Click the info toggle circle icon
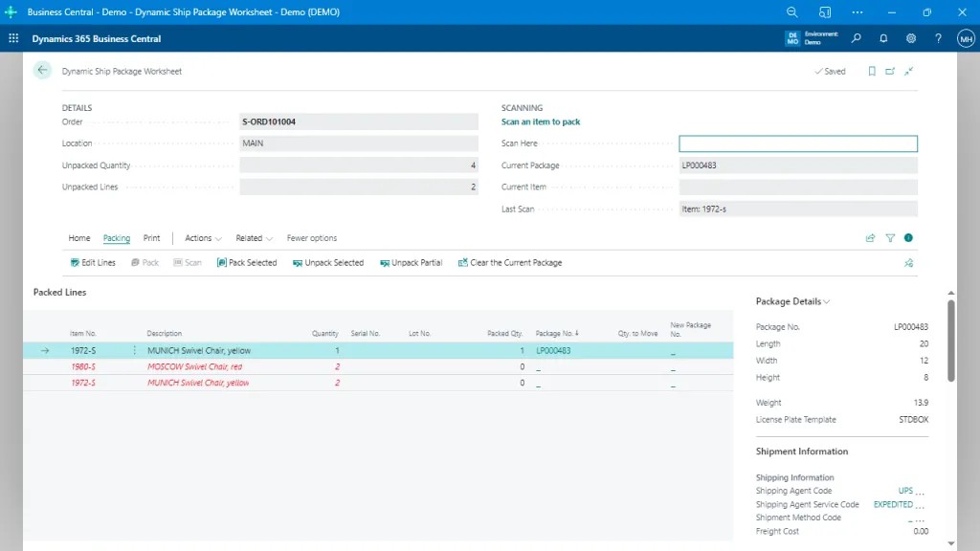This screenshot has height=551, width=980. 907,237
